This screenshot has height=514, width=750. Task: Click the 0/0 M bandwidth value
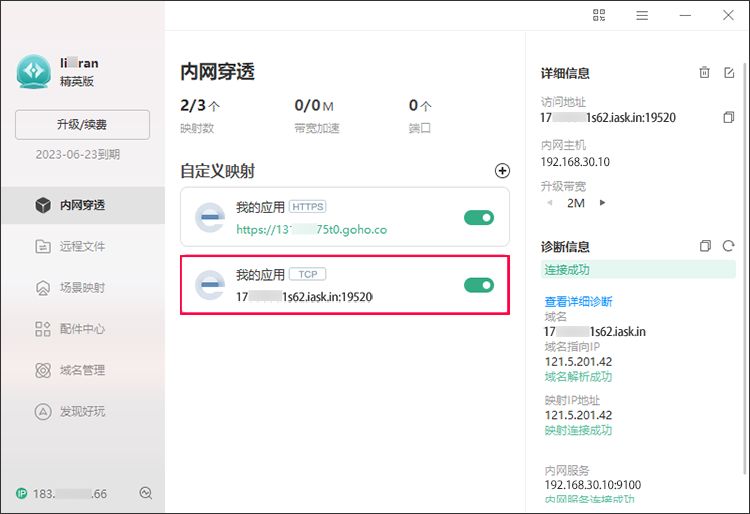pyautogui.click(x=314, y=106)
